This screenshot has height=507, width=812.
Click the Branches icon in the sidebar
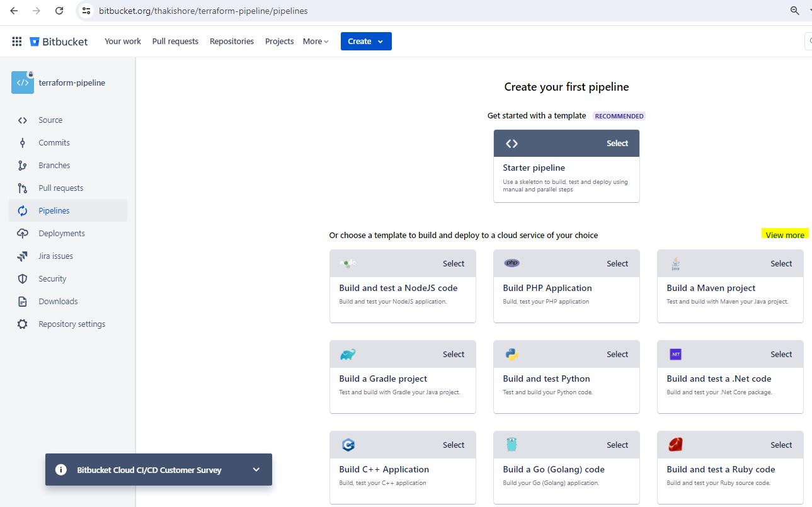[23, 166]
